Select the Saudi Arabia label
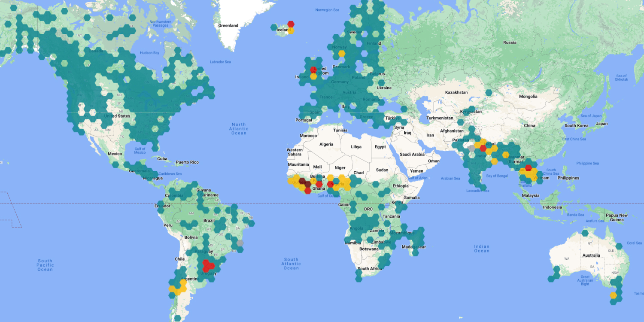The width and height of the screenshot is (644, 322). tap(412, 154)
